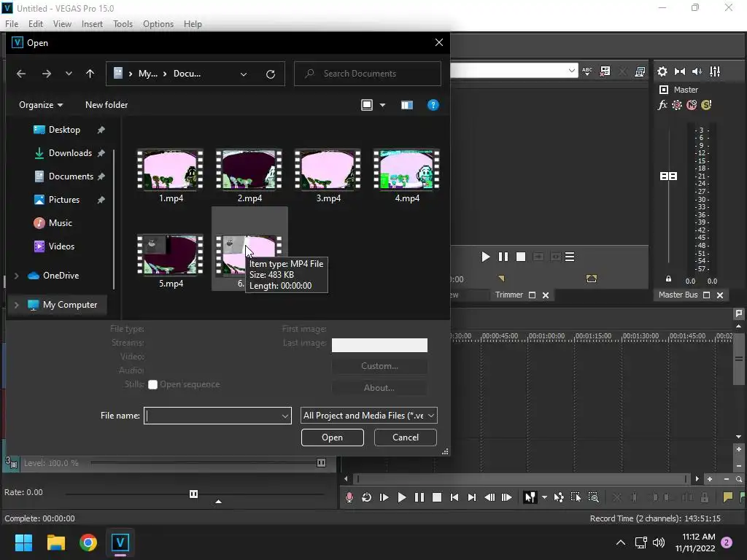The image size is (747, 560).
Task: Go to project end in transport bar
Action: click(472, 497)
